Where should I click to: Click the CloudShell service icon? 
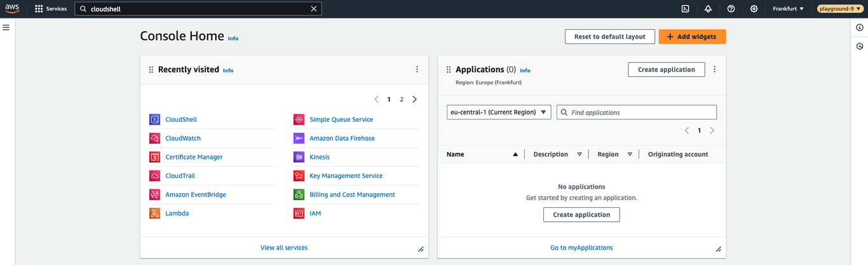coord(154,119)
